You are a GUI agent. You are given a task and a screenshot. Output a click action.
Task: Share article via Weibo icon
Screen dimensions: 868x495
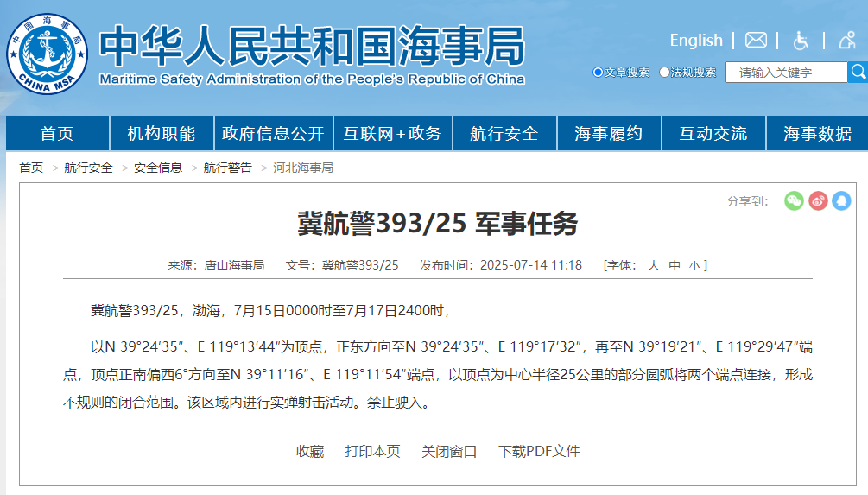pos(818,200)
